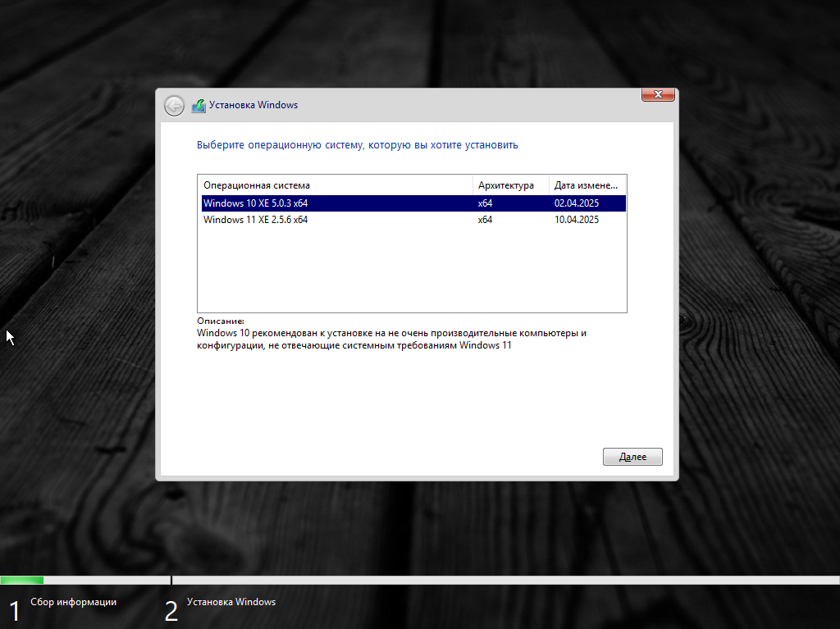Click the Далее button
This screenshot has width=840, height=629.
632,457
